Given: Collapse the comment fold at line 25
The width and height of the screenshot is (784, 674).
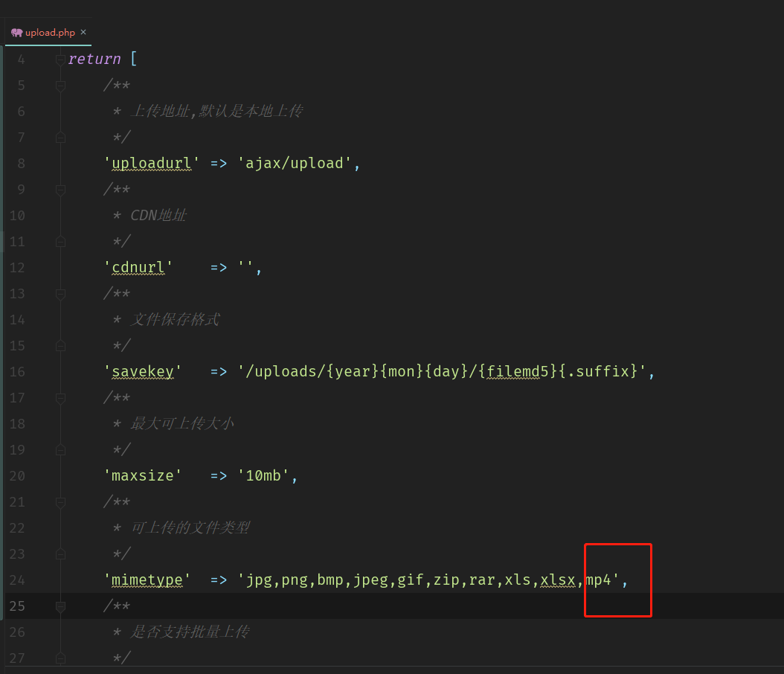Looking at the screenshot, I should (x=60, y=606).
